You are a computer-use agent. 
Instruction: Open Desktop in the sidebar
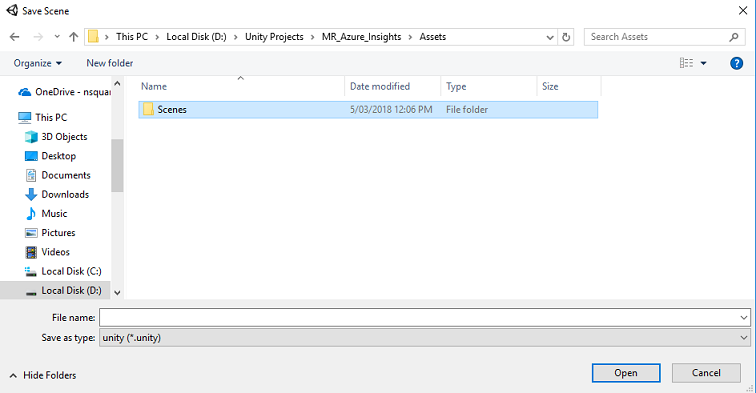point(50,156)
